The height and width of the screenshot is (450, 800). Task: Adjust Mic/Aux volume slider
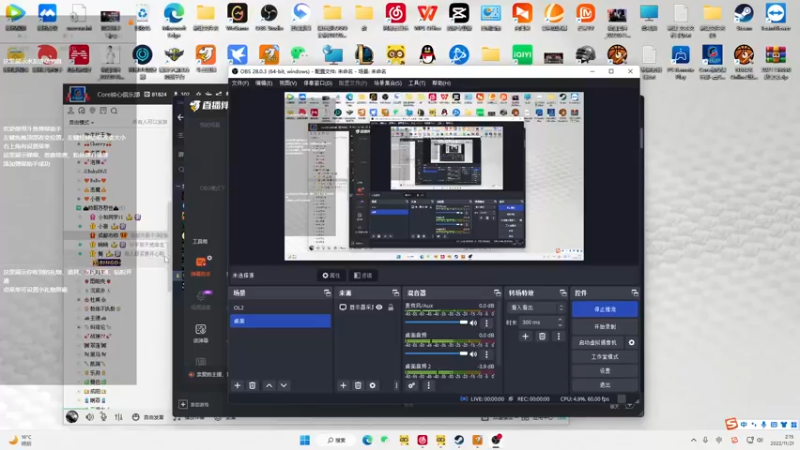click(x=436, y=322)
